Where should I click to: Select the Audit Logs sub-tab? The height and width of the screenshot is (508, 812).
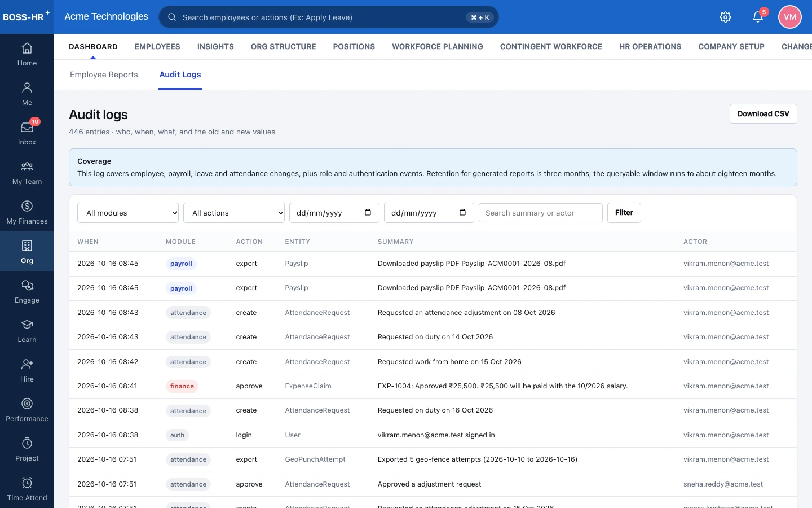tap(180, 75)
